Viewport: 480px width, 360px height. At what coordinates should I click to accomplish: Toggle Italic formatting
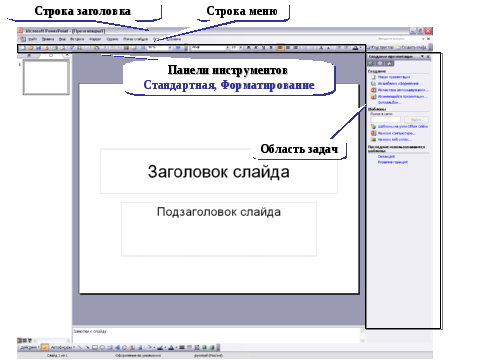tap(256, 48)
